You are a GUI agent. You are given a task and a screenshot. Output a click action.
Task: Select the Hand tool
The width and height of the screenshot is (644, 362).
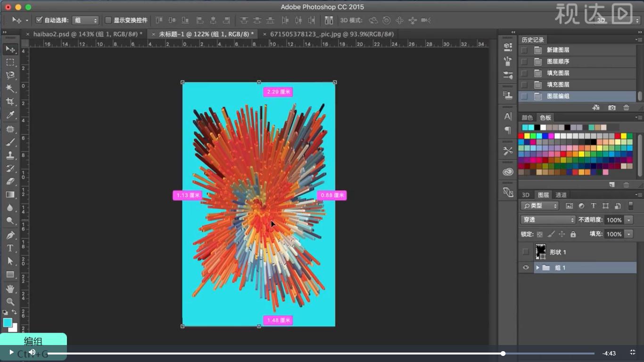(10, 288)
